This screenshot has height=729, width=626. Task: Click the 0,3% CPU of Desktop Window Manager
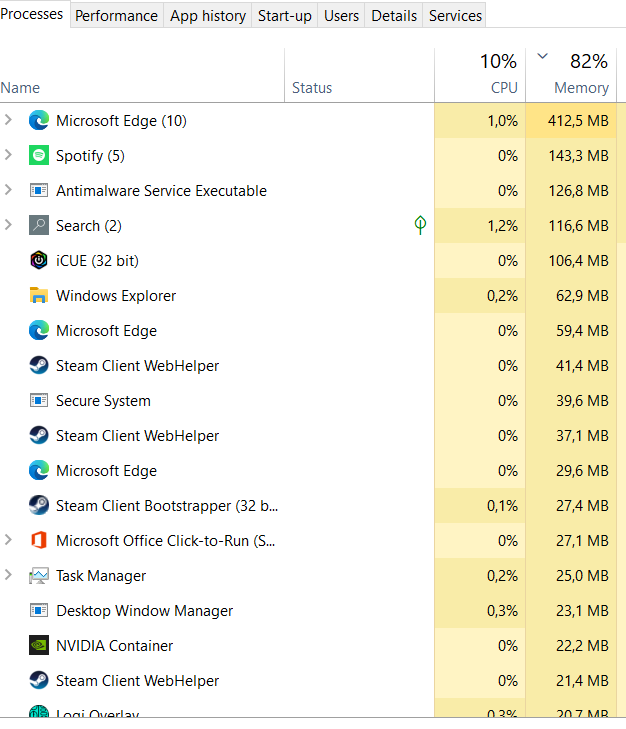coord(502,611)
